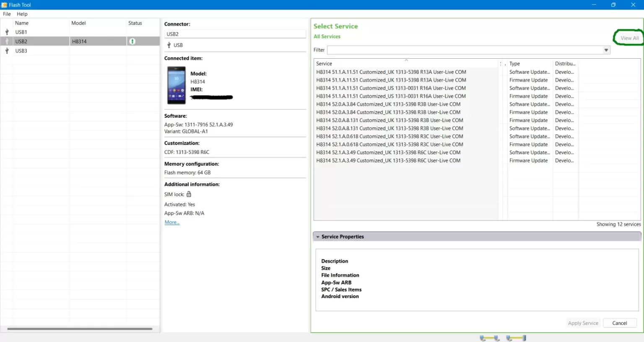644x342 pixels.
Task: Click the Status column header in the device list
Action: [143, 23]
